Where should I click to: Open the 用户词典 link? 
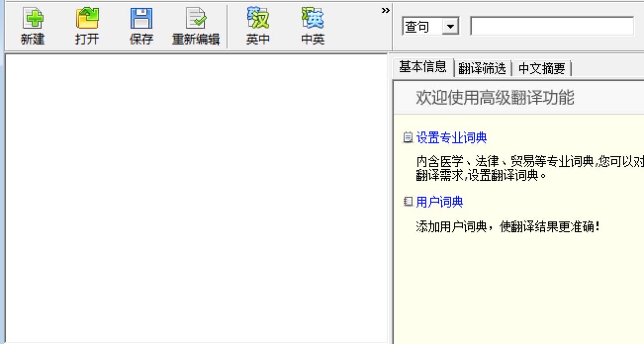pyautogui.click(x=440, y=202)
